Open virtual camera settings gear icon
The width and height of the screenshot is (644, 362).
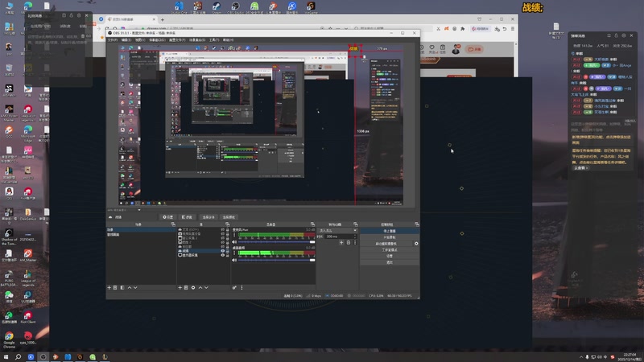point(416,244)
